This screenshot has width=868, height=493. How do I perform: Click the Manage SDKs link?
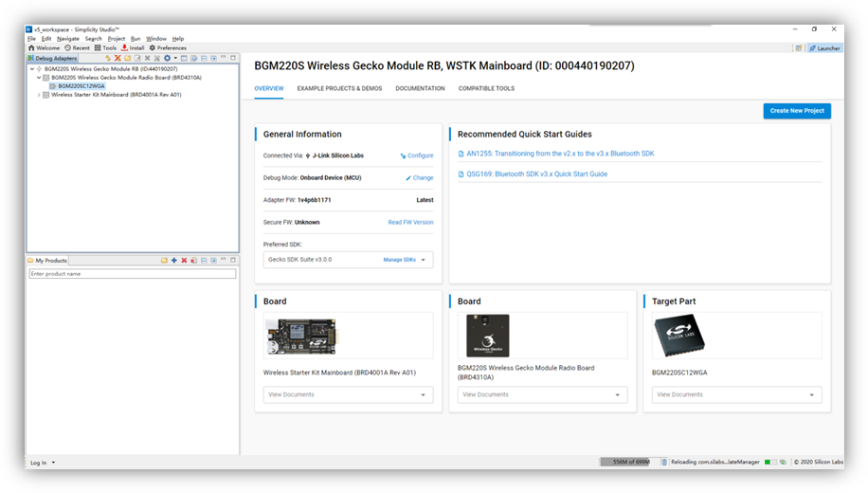pyautogui.click(x=400, y=260)
